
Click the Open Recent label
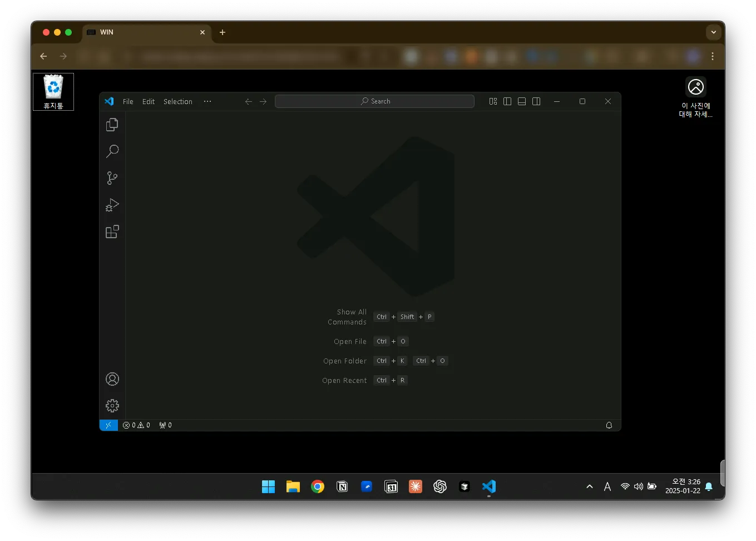pos(344,381)
